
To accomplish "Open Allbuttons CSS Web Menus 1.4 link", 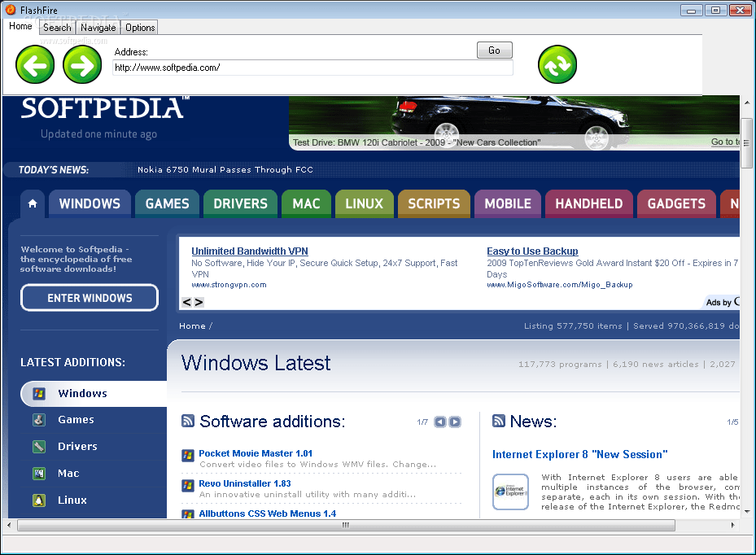I will 268,513.
